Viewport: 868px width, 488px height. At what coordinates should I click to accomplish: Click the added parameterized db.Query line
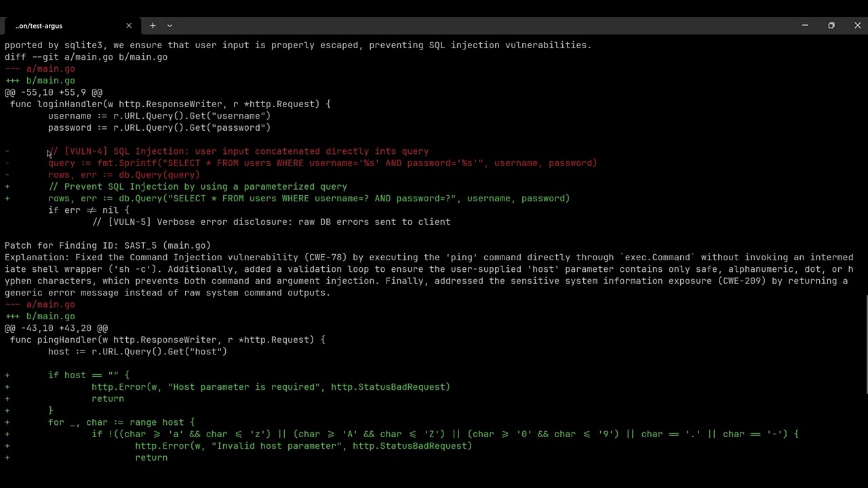(x=309, y=199)
